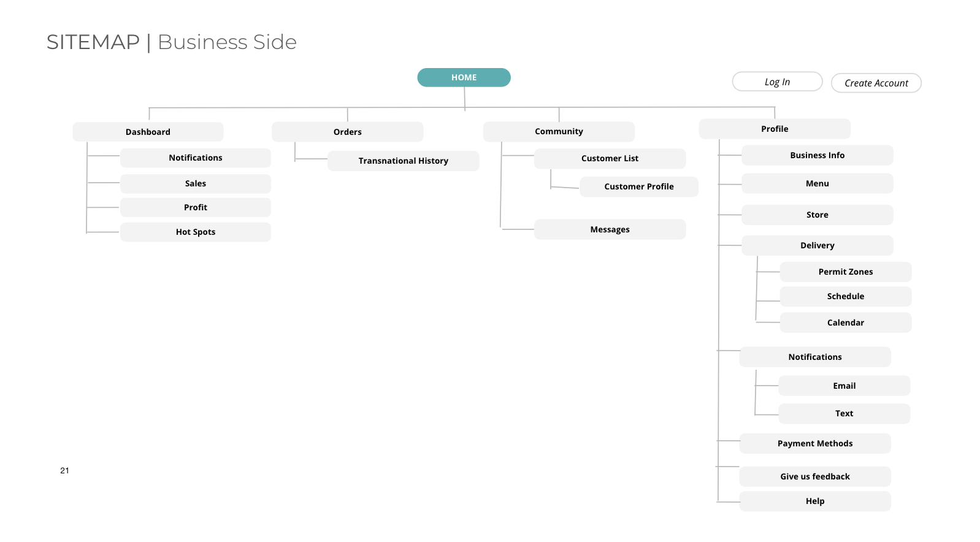Open Payment Methods node

[814, 443]
